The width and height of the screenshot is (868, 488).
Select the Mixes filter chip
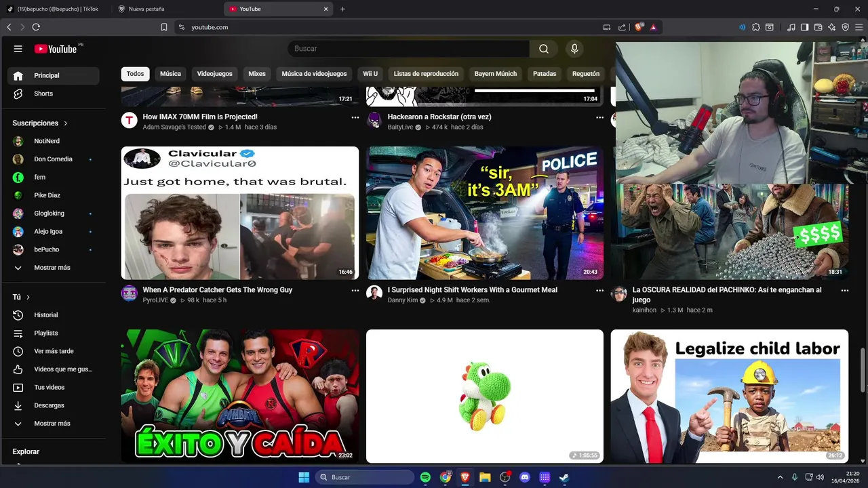(257, 74)
